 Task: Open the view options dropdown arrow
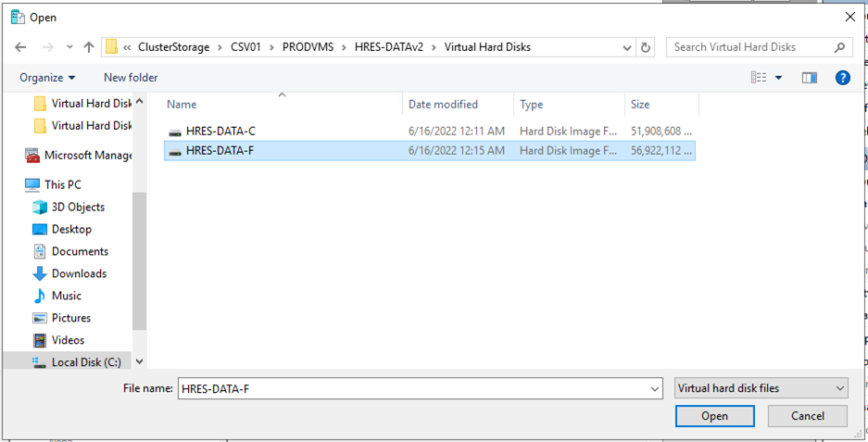coord(778,78)
